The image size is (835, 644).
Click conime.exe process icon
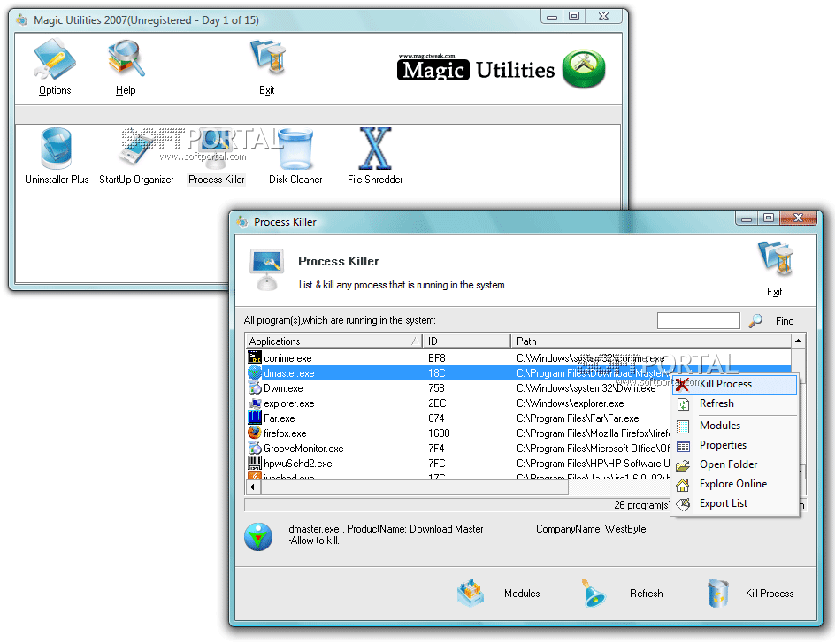255,356
